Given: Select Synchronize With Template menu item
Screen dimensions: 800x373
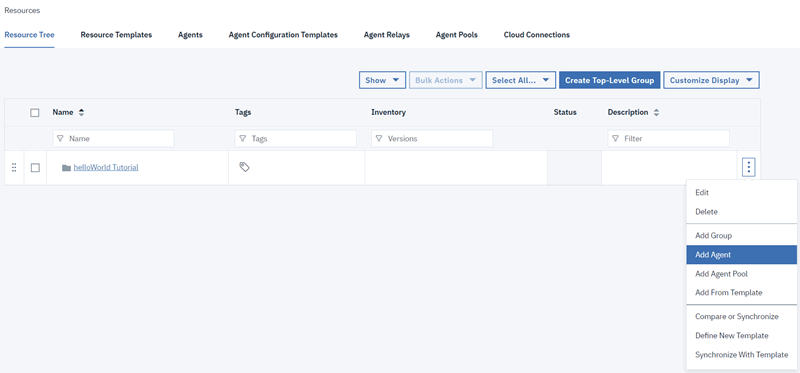Looking at the screenshot, I should coord(741,355).
